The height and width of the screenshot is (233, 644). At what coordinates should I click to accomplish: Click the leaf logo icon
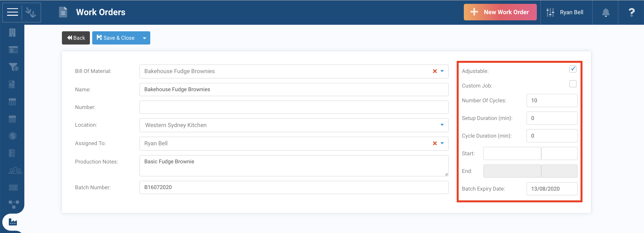[x=31, y=12]
